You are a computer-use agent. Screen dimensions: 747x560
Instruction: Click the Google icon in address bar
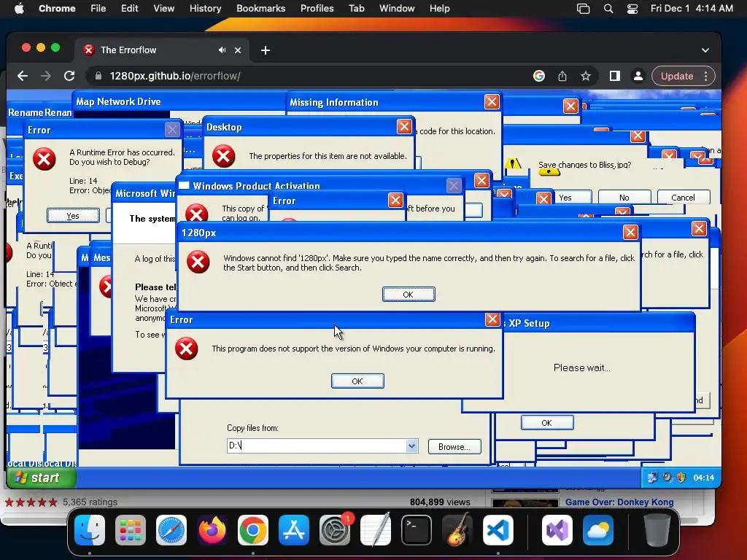[539, 76]
